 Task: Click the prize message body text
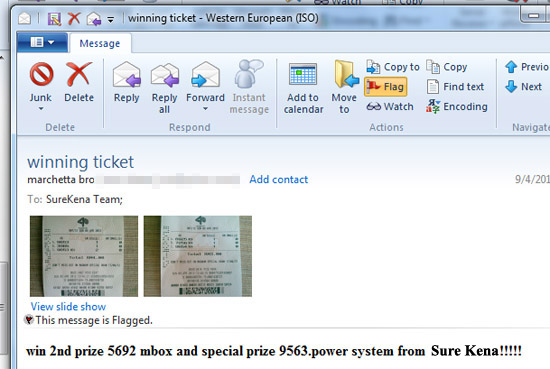click(x=274, y=351)
